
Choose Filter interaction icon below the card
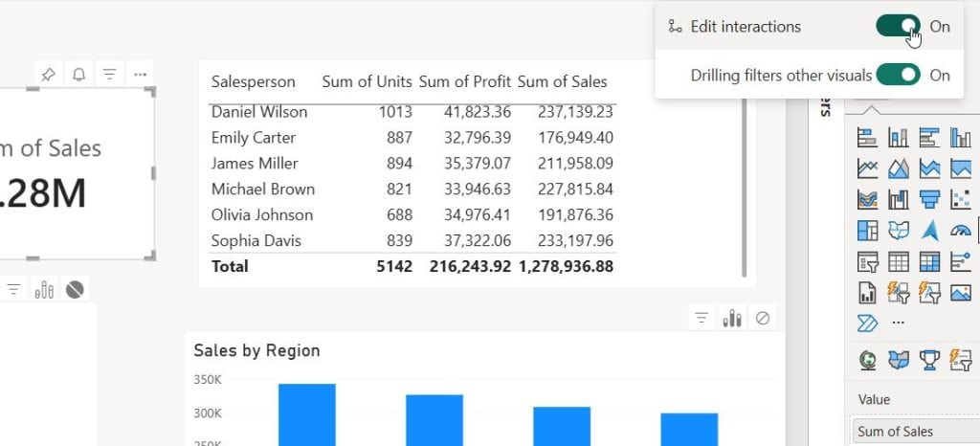tap(13, 289)
